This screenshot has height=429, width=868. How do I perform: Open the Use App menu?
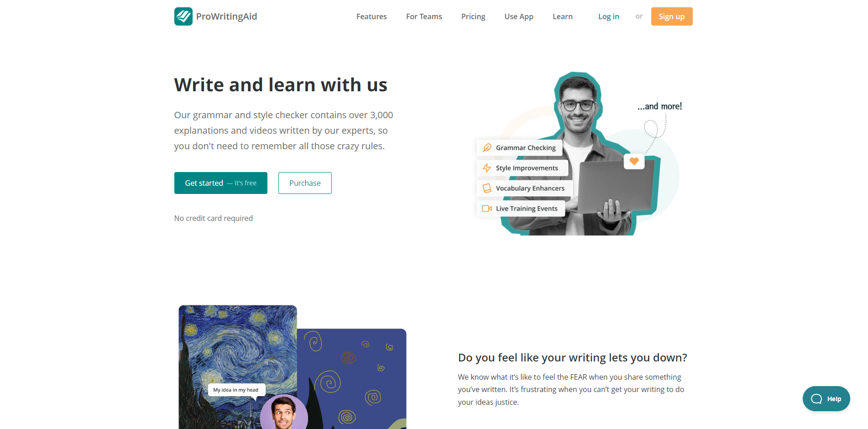pyautogui.click(x=519, y=16)
